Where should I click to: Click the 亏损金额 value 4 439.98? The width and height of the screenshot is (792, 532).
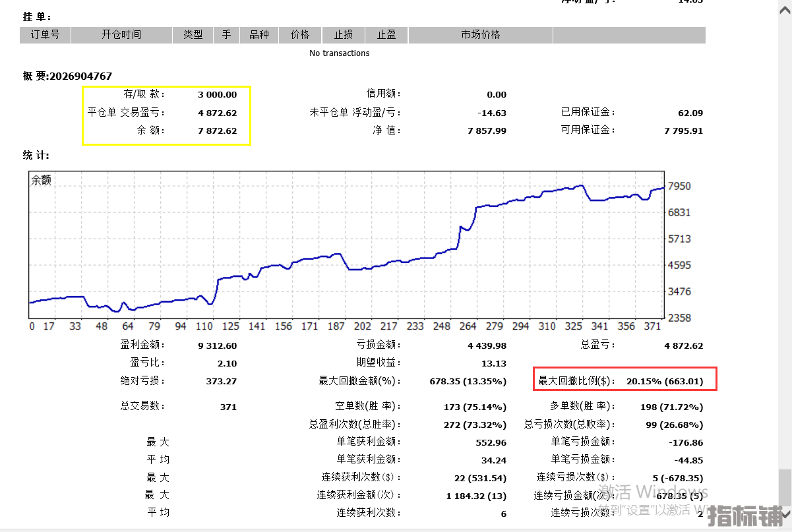[x=487, y=345]
